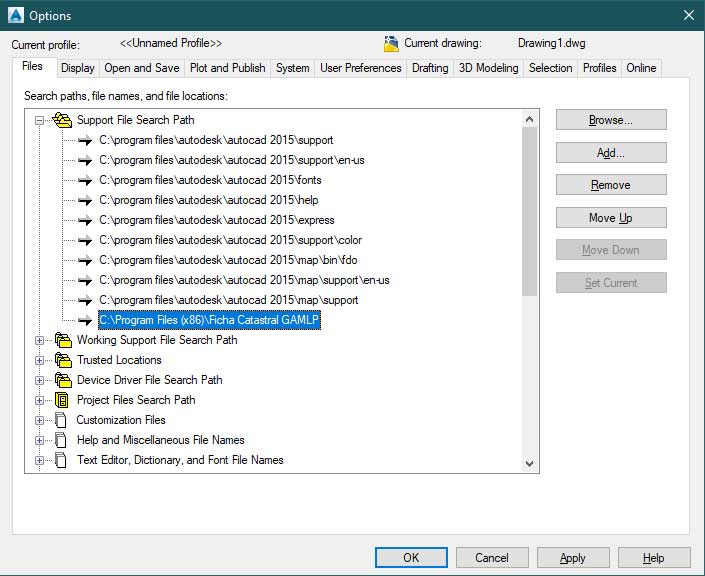The width and height of the screenshot is (705, 576).
Task: Click arrow icon beside Ficha Catastral GAMLP path
Action: point(85,320)
